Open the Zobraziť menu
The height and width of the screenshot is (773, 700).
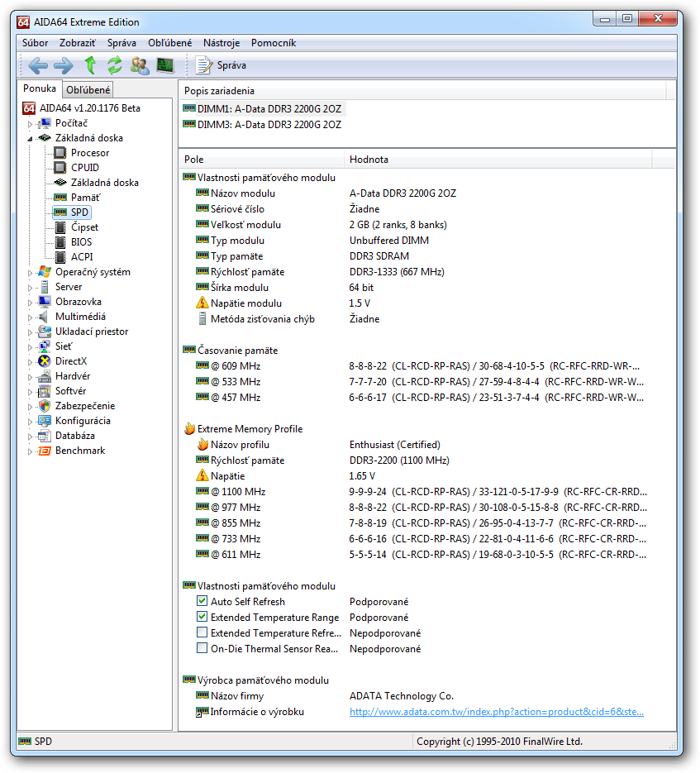click(78, 43)
